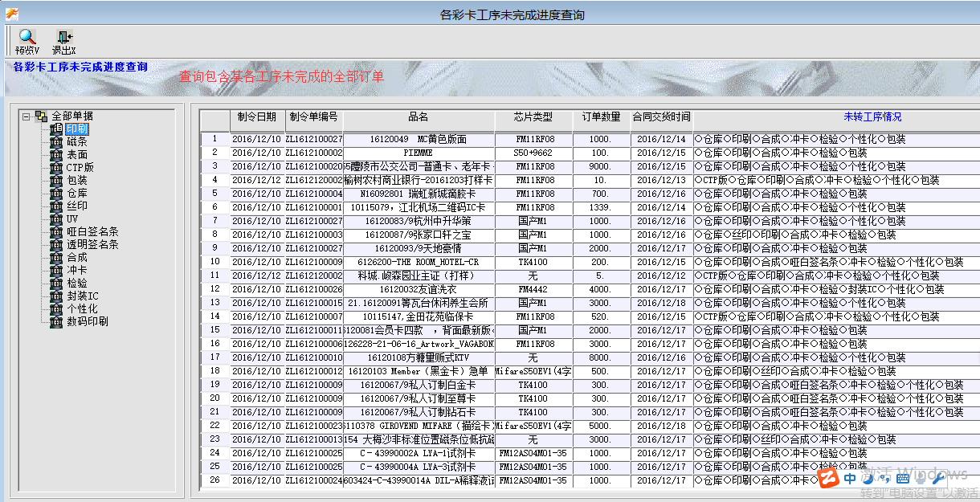Click the icon beside 封装IC node
Screen dimensions: 980x502
56,296
